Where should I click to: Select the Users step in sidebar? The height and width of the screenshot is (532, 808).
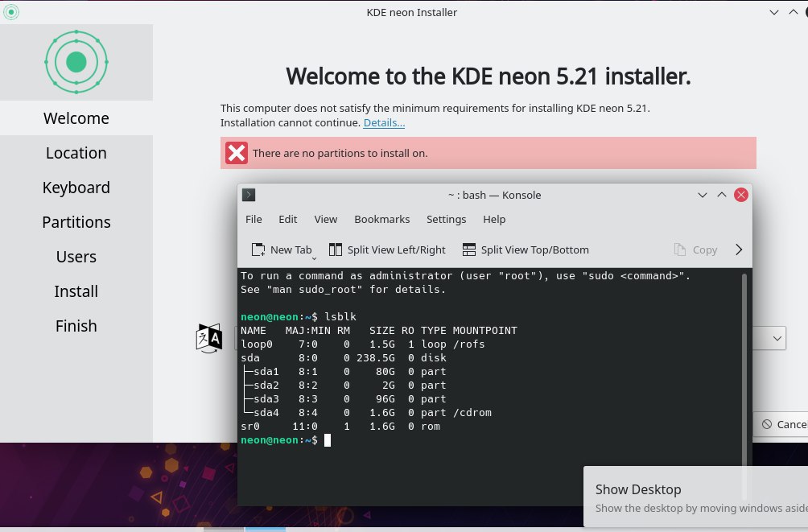(x=76, y=256)
